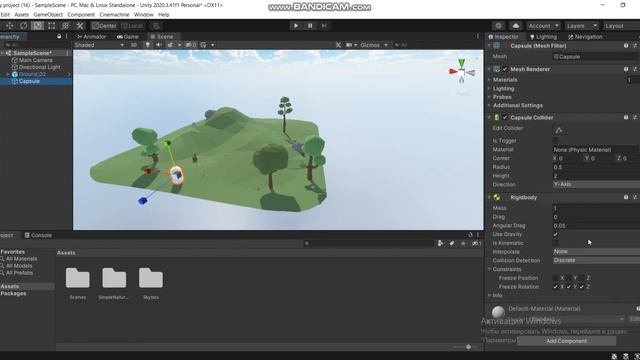Toggle the Local handle rotation button
Viewport: 640px width, 360px height.
(132, 26)
